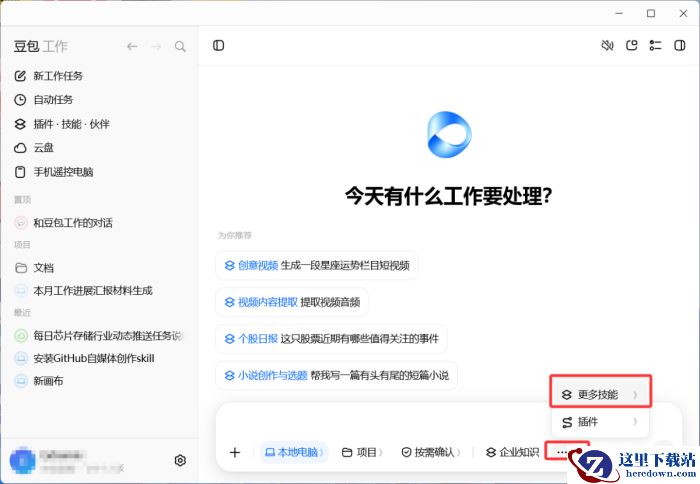Go back with the left arrow

click(x=132, y=46)
